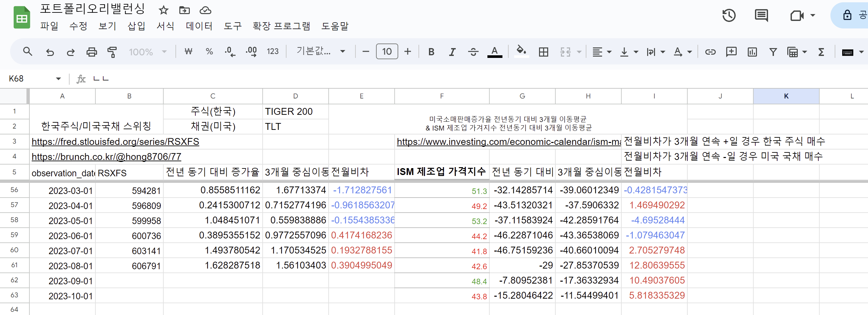Click the document title 포트폴리오리밸런싱
This screenshot has width=868, height=315.
92,9
